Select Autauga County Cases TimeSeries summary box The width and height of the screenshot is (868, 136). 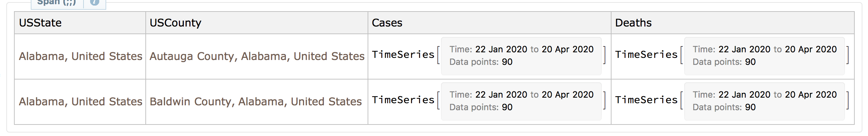click(521, 56)
